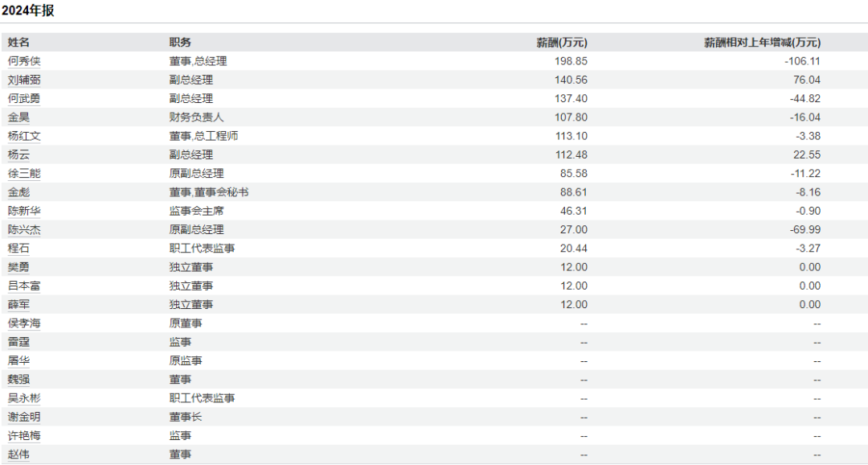868x465 pixels.
Task: Select the 程石 name link
Action: click(18, 248)
